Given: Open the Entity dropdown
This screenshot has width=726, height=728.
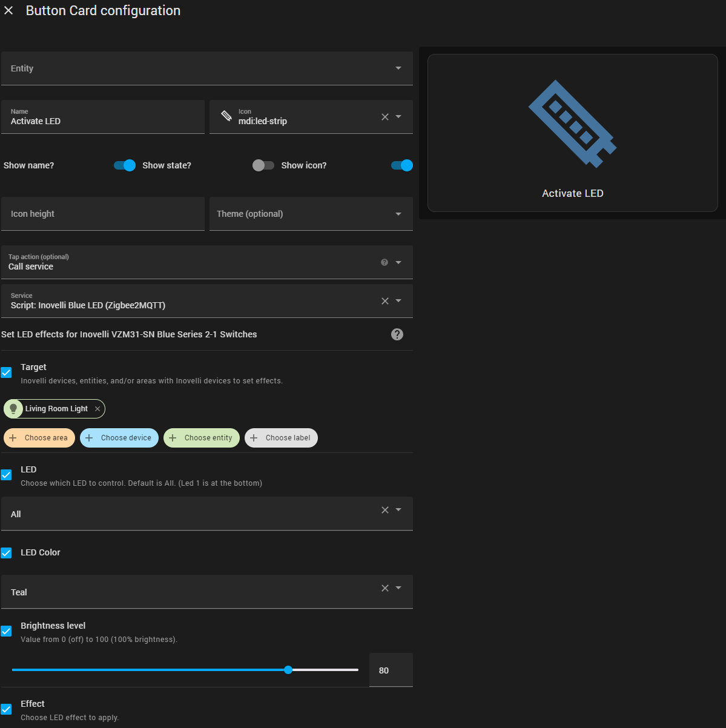Looking at the screenshot, I should point(207,68).
